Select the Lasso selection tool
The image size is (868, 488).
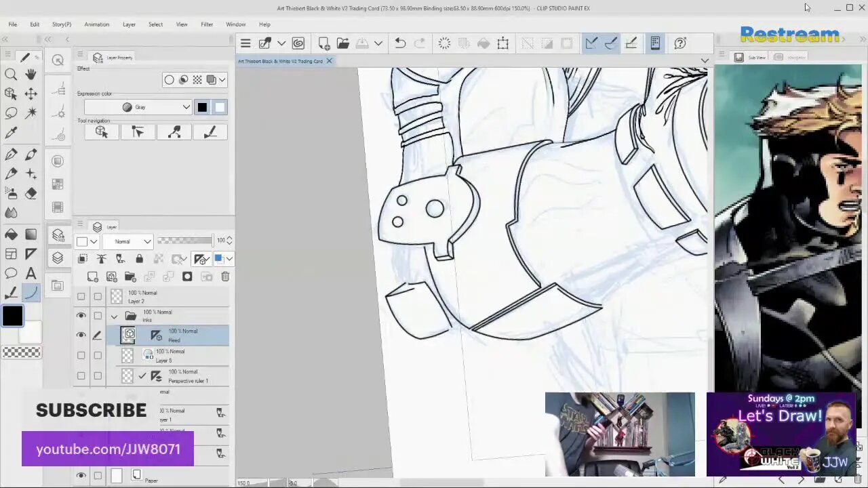point(11,113)
